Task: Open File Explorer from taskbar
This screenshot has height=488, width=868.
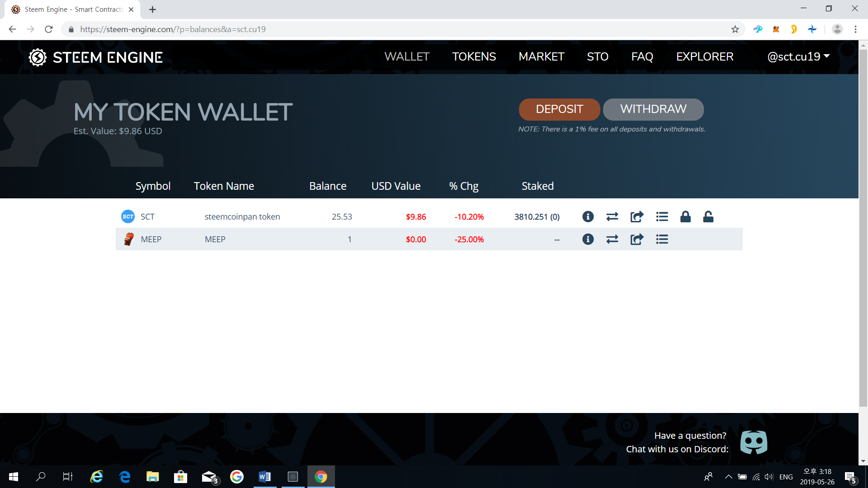Action: click(x=152, y=477)
